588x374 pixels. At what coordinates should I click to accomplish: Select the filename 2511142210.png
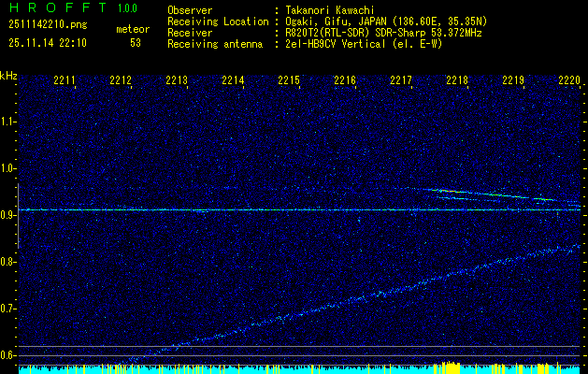pos(48,25)
